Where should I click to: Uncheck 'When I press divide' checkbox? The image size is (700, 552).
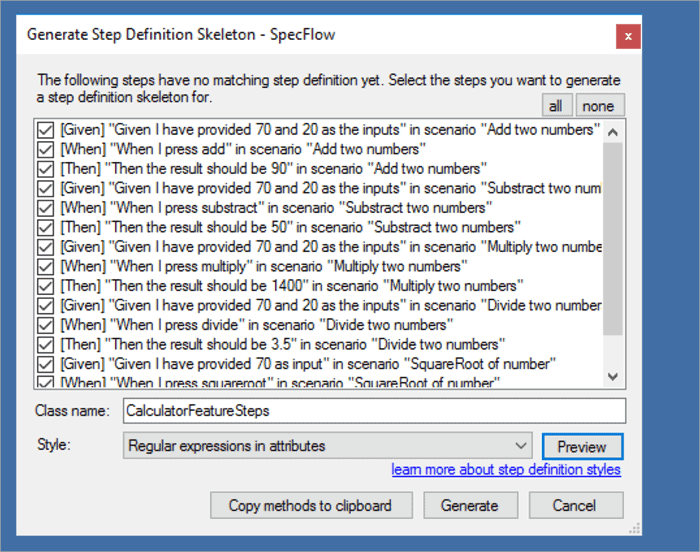pyautogui.click(x=46, y=326)
